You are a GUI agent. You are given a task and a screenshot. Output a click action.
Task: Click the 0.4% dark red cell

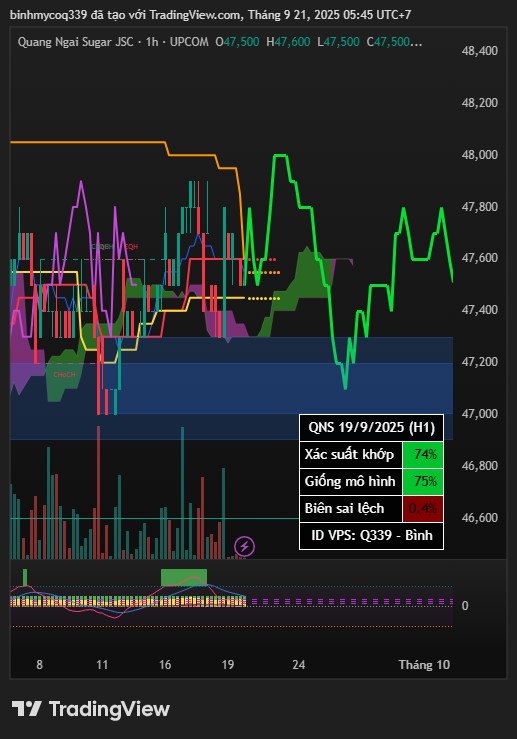click(423, 509)
